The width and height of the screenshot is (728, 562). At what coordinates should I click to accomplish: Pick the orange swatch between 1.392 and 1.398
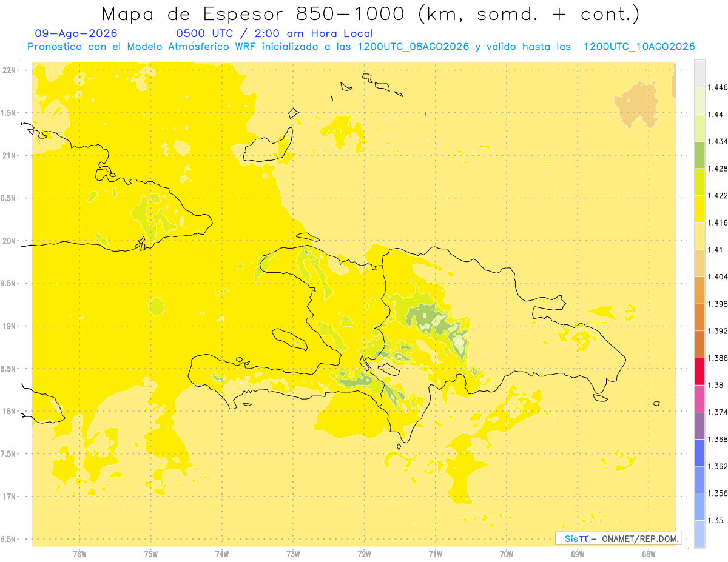(x=699, y=317)
